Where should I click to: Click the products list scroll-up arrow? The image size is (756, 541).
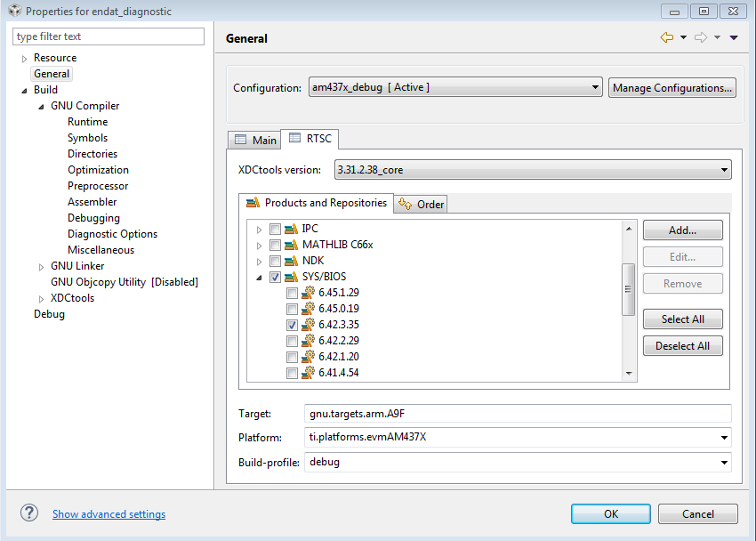[628, 229]
